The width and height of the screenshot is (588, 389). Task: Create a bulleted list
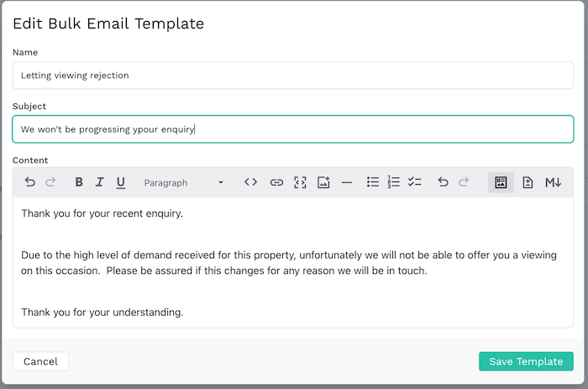pos(373,182)
